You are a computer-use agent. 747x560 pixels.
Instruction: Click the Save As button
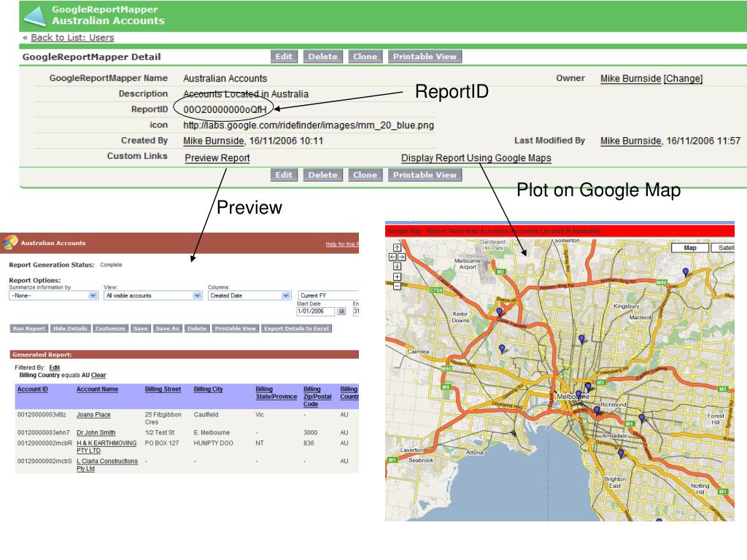[x=167, y=329]
